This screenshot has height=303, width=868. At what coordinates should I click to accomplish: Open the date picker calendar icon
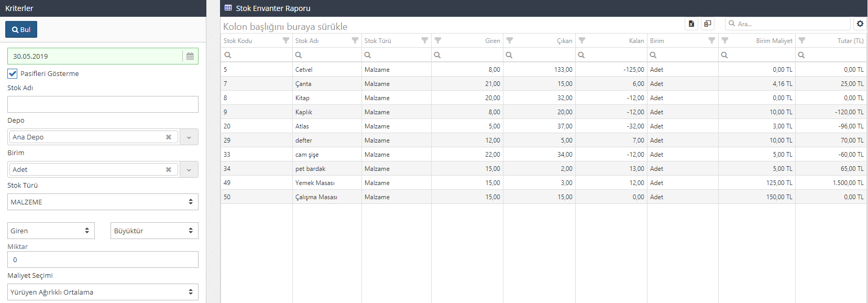(190, 56)
